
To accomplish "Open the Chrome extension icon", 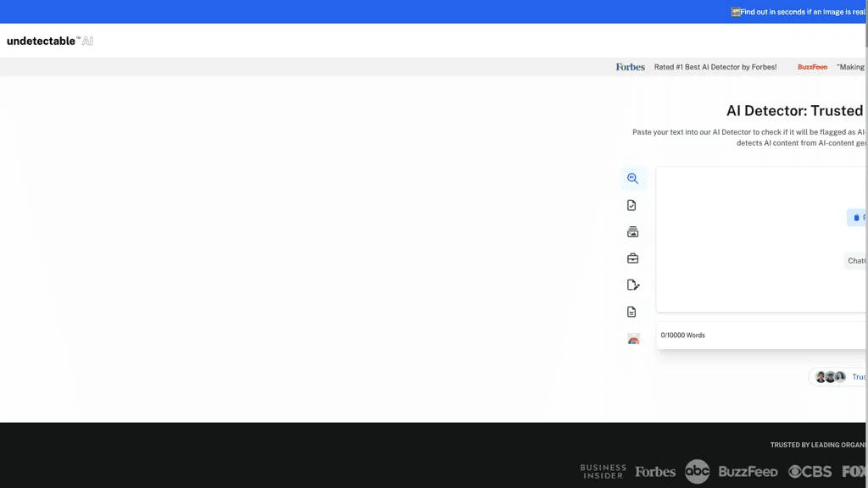I will tap(634, 339).
